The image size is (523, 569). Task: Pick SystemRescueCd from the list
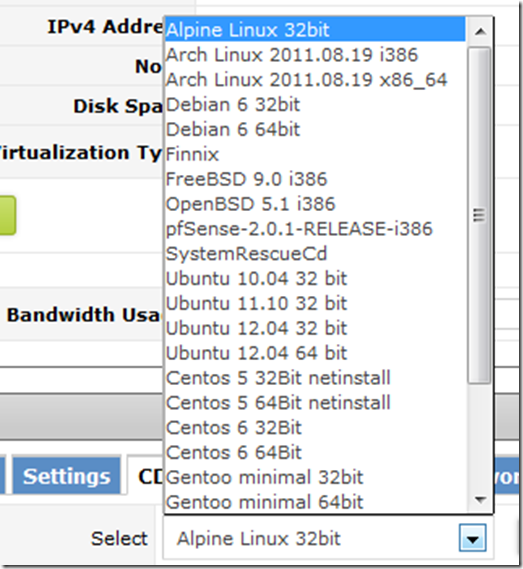pyautogui.click(x=315, y=254)
